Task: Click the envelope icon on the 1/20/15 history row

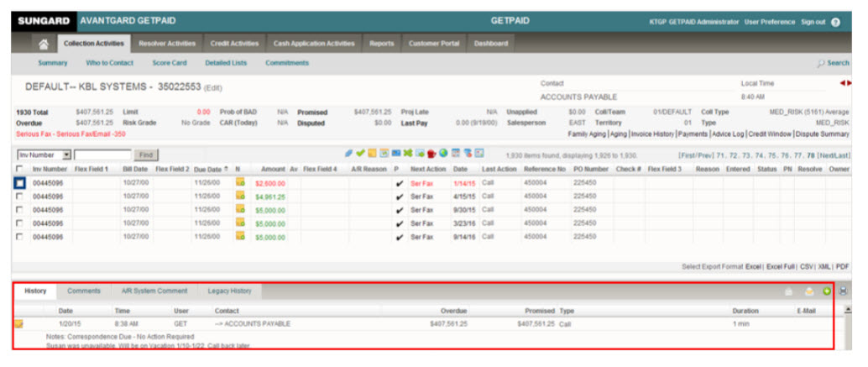Action: pyautogui.click(x=18, y=324)
